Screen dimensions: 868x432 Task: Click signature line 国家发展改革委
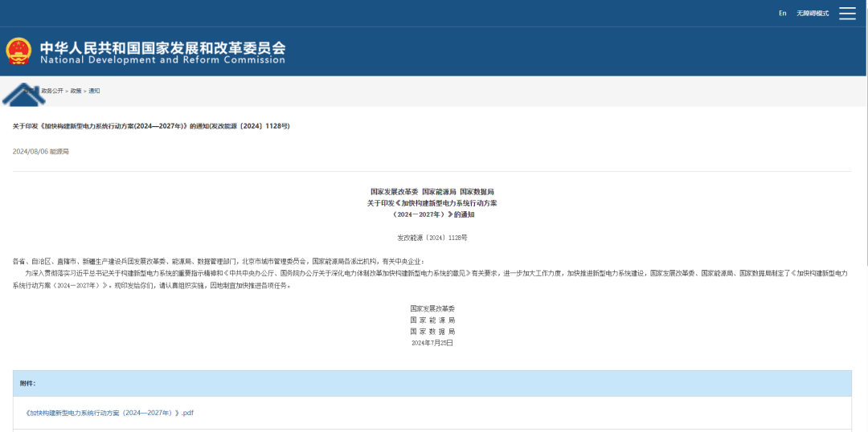pyautogui.click(x=432, y=308)
